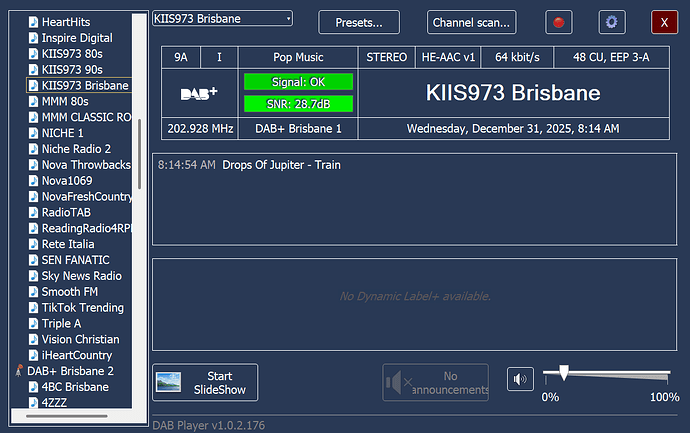
Task: Open the KIIS973 Brisbane station dropdown
Action: pyautogui.click(x=222, y=18)
